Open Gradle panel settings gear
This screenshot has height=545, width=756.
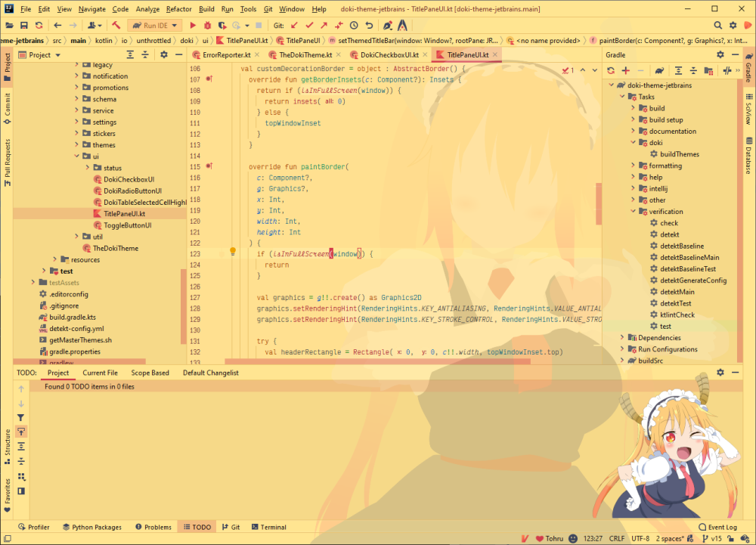(x=720, y=55)
